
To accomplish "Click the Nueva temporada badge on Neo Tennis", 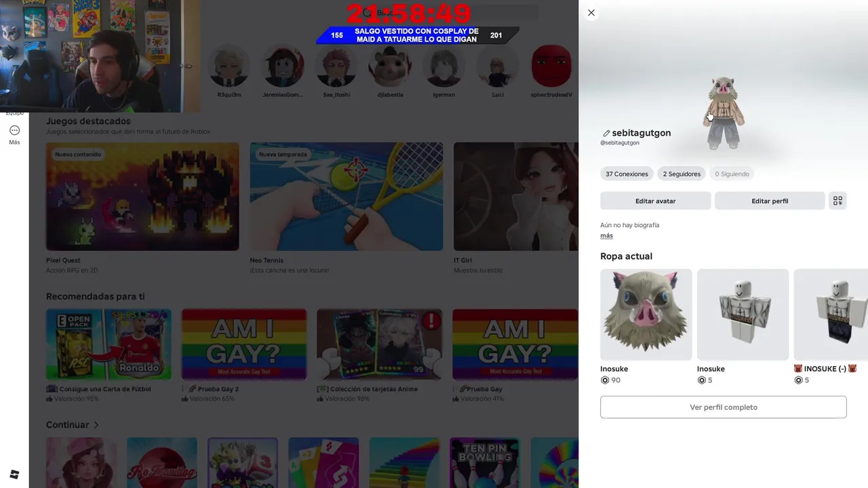I will pos(283,155).
